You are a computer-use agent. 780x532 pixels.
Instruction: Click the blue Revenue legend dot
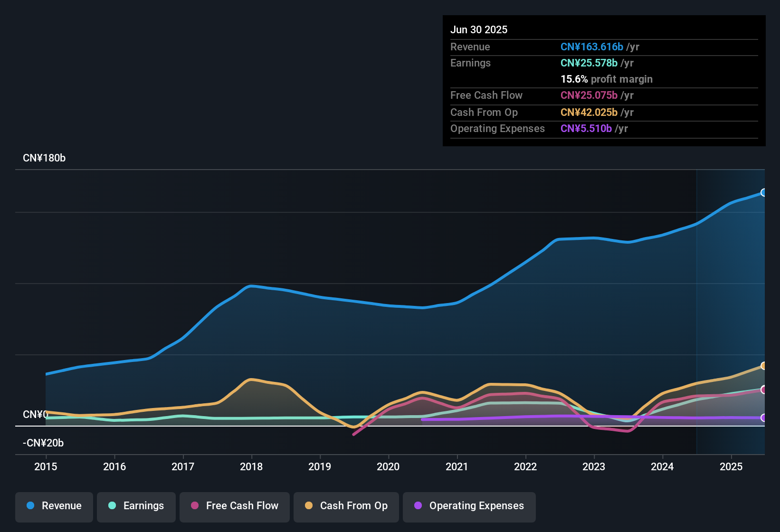coord(29,506)
